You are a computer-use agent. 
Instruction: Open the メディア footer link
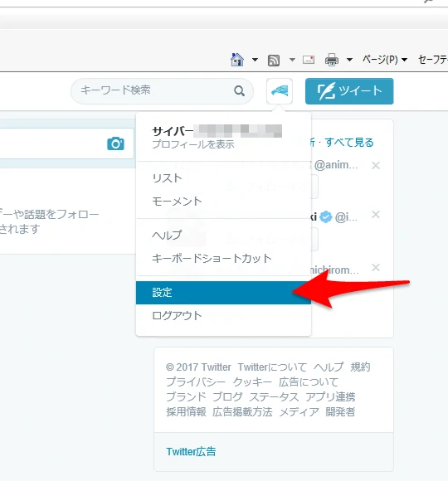click(299, 412)
